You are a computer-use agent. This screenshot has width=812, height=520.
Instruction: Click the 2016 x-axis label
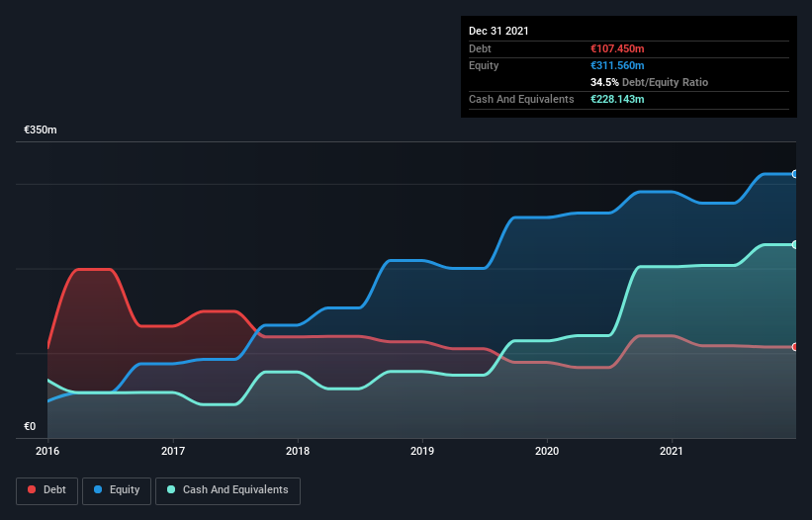tap(47, 451)
